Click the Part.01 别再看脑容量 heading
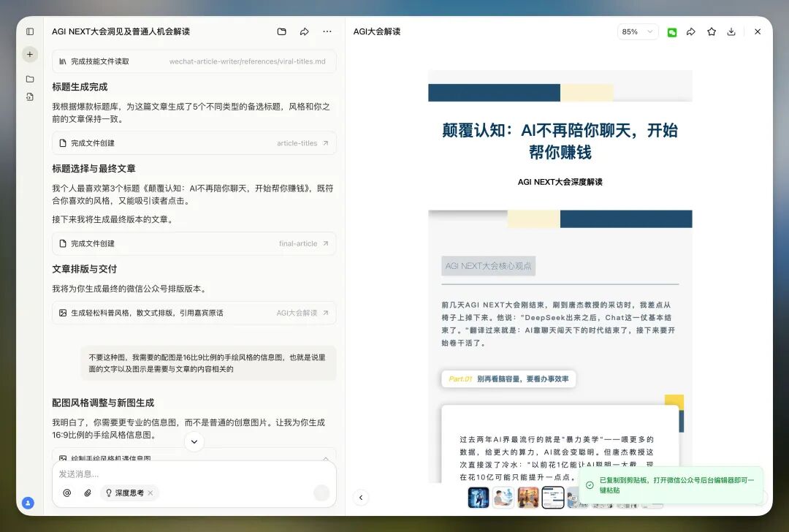This screenshot has height=532, width=789. pos(508,379)
